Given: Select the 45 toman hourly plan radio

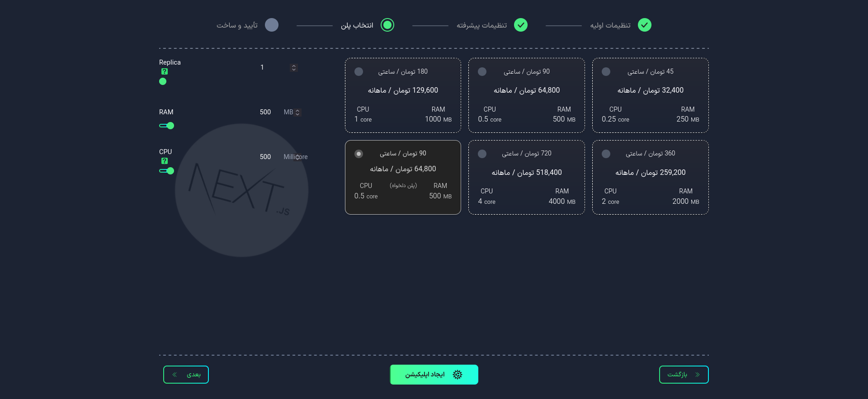Looking at the screenshot, I should (606, 72).
